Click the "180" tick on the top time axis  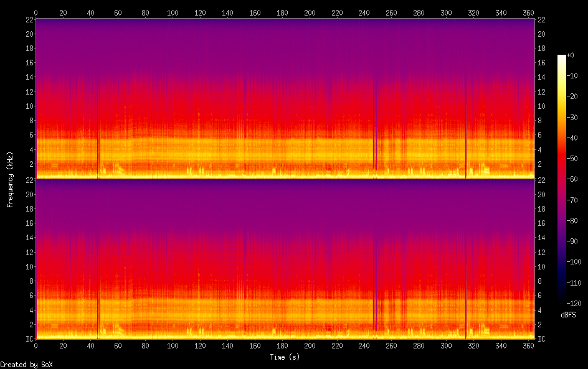point(282,12)
